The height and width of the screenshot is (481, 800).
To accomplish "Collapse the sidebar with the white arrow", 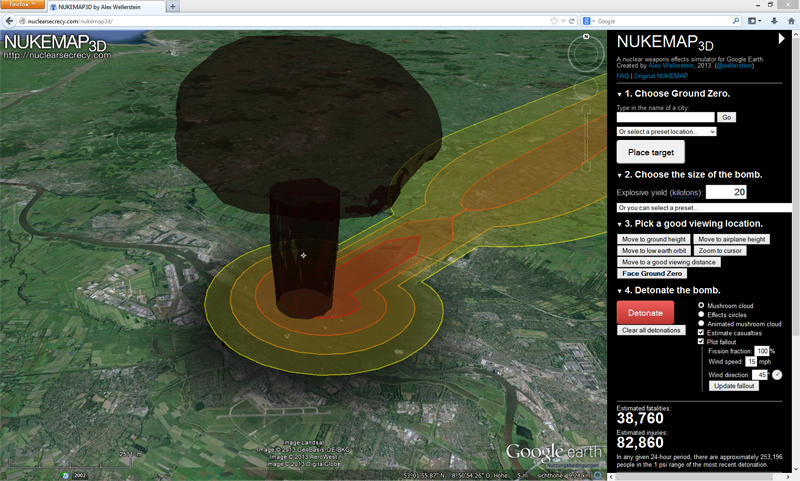I will tap(781, 38).
